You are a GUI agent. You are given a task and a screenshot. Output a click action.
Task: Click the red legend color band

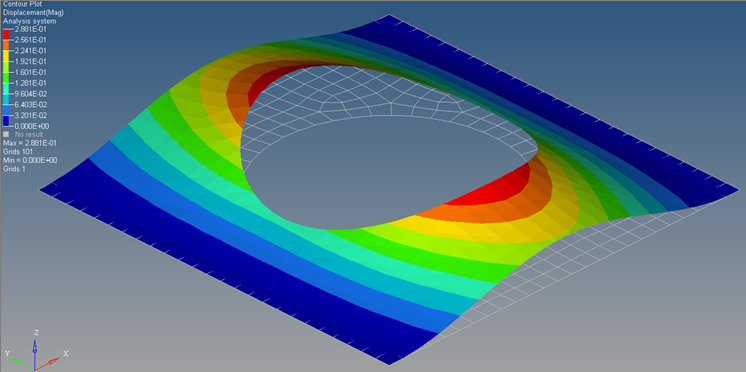point(6,34)
